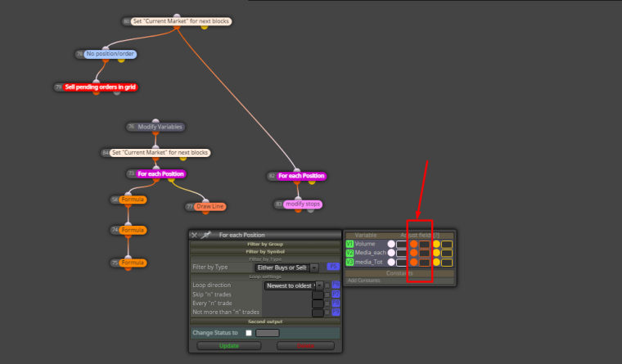Click input dot on top of Modify Variables block
622x364 pixels.
(155, 121)
